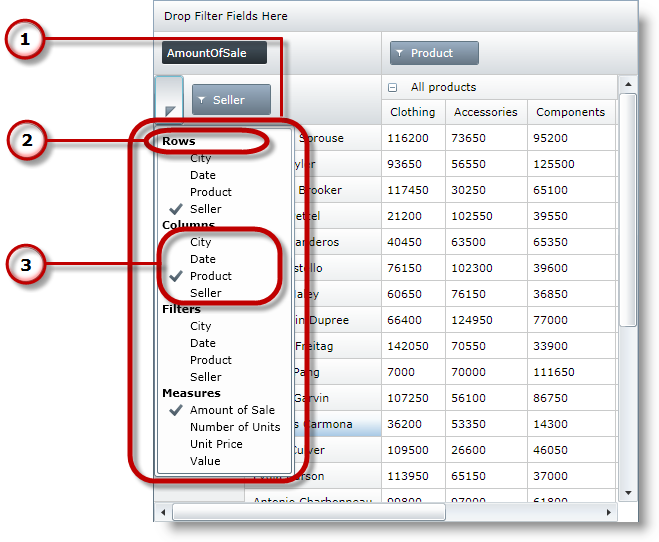Click the vertical scrollbar down arrow
659x542 pixels.
point(628,493)
